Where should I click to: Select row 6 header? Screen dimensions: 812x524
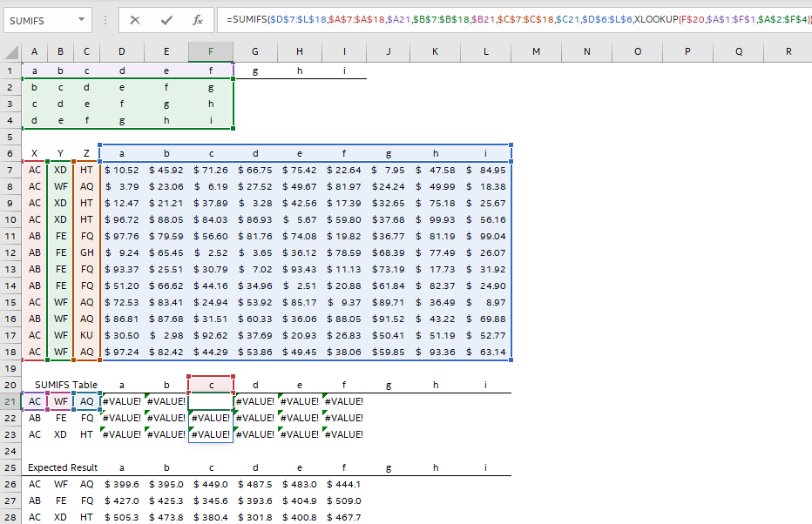point(10,152)
